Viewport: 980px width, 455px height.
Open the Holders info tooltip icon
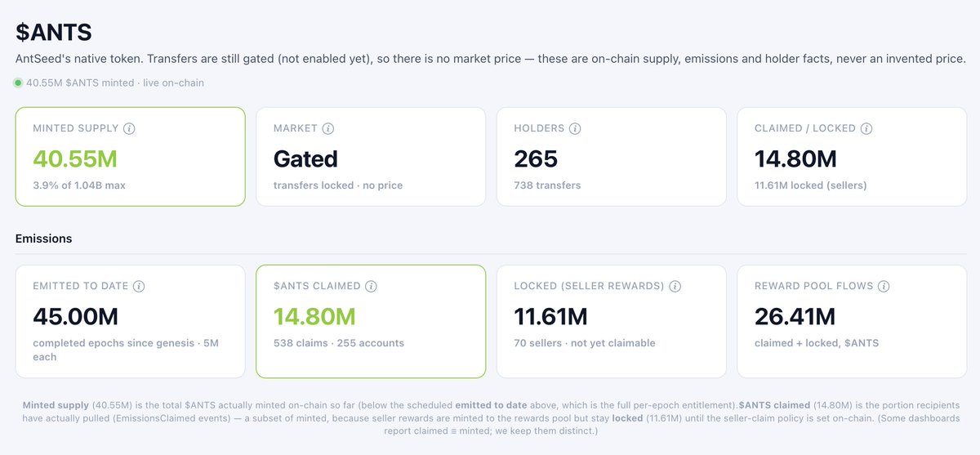point(575,129)
